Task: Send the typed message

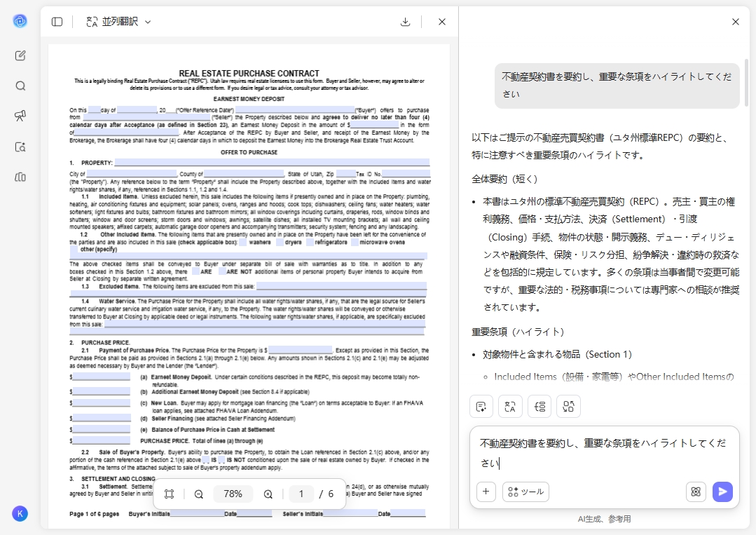Action: tap(722, 492)
